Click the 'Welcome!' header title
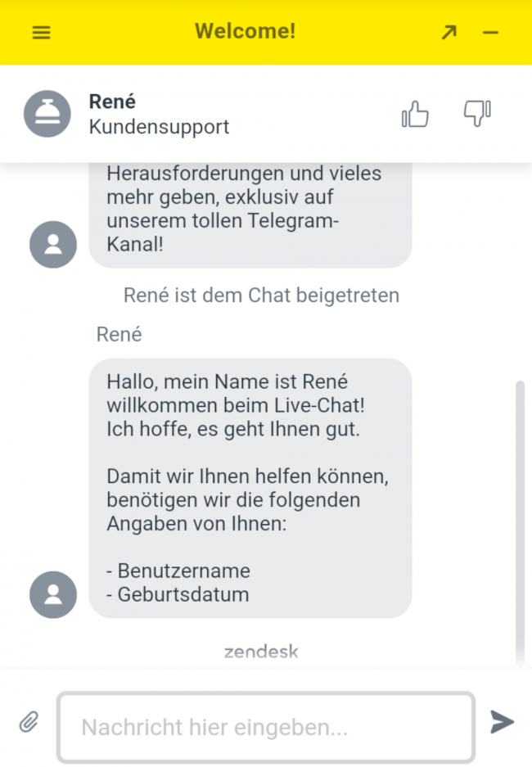The height and width of the screenshot is (767, 532). (245, 32)
